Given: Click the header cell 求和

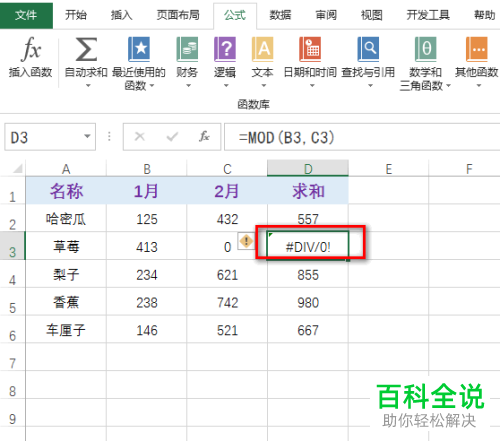Looking at the screenshot, I should click(308, 191).
